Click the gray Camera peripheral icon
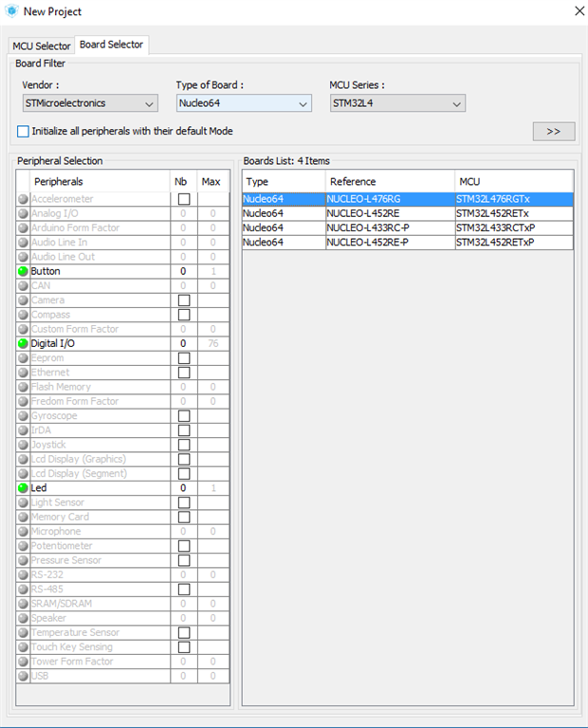Image resolution: width=588 pixels, height=728 pixels. 24,300
